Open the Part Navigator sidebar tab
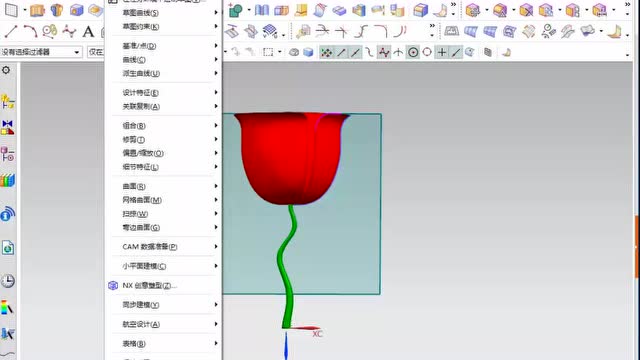 pos(8,154)
